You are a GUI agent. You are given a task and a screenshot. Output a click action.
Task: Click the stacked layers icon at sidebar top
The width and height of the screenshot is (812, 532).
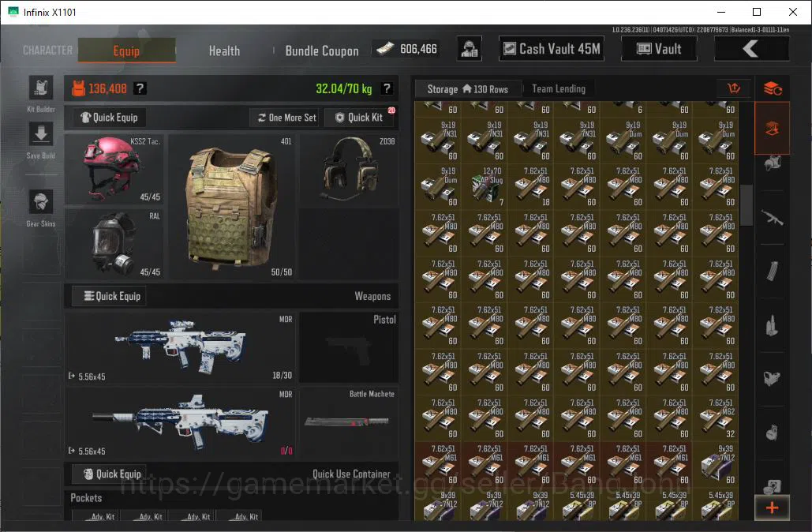pyautogui.click(x=772, y=88)
